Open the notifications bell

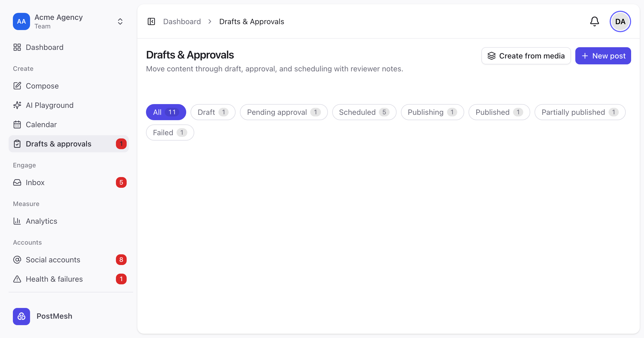pos(595,21)
